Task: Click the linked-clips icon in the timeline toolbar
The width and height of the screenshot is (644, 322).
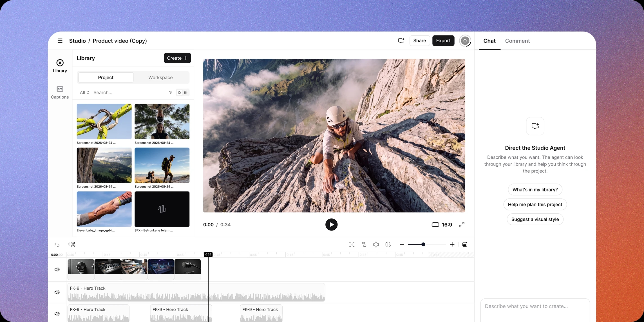Action: point(364,244)
